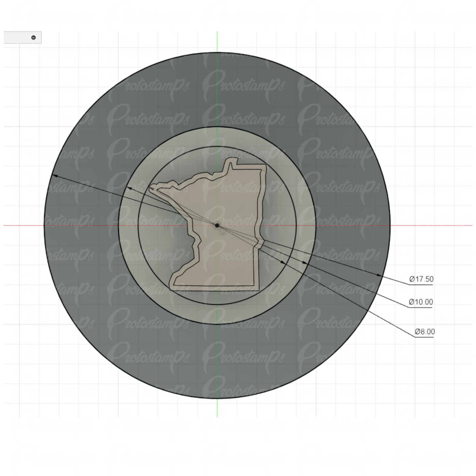Click the right arrowhead of the Ø17.50 dimension
Image resolution: width=476 pixels, height=476 pixels.
(x=379, y=275)
